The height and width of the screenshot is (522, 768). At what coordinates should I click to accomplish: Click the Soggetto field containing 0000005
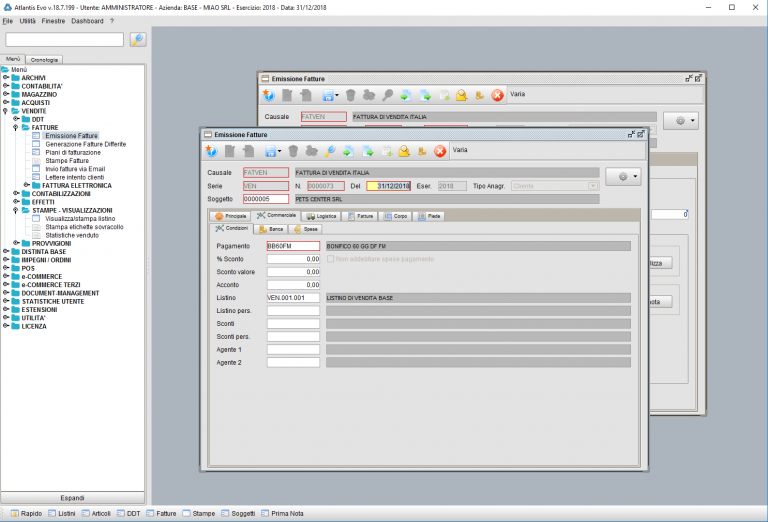tap(266, 199)
